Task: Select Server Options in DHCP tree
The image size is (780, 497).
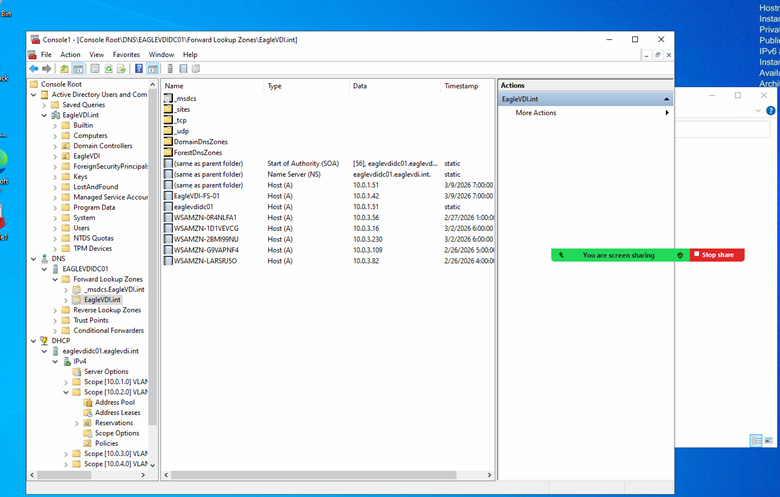Action: [106, 372]
